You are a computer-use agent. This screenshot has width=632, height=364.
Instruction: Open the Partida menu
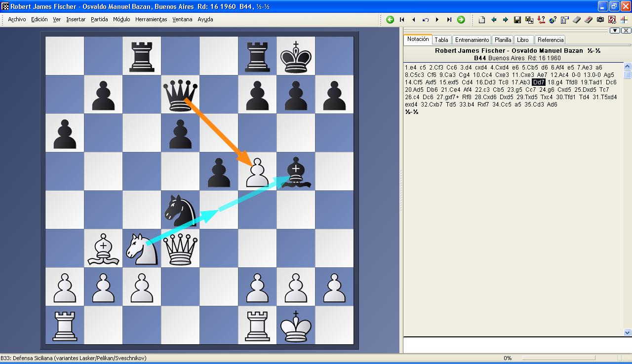tap(99, 20)
